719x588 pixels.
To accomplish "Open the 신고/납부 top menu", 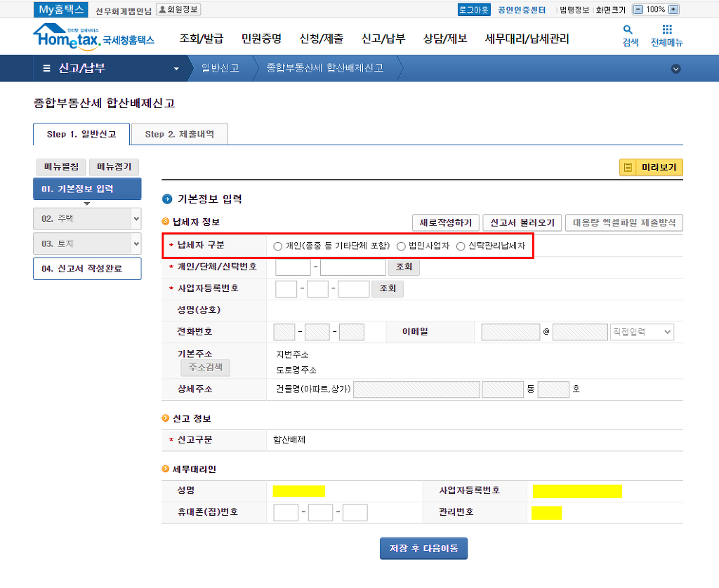I will click(x=383, y=39).
